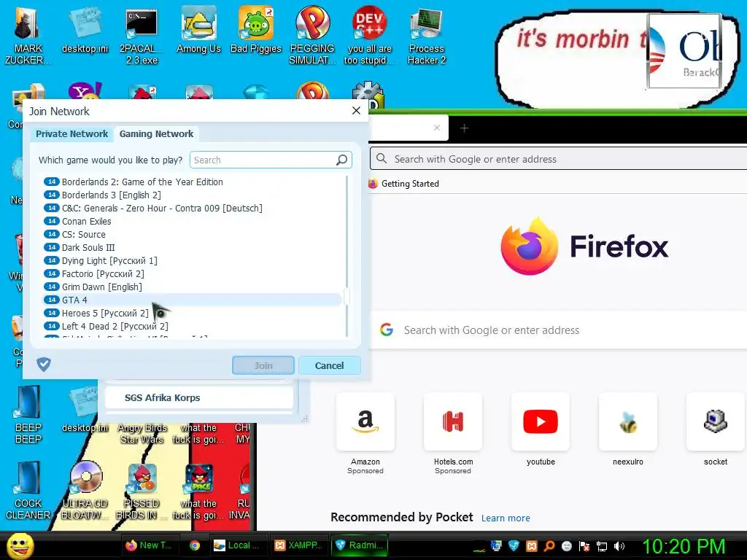Screen dimensions: 747x560
Task: Click the volume speaker icon in system tray
Action: [x=619, y=546]
